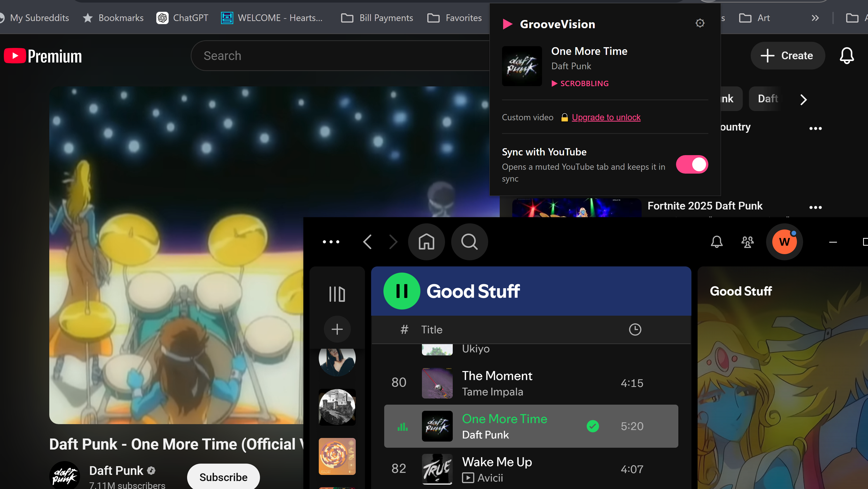Open Bookmarks star bookmark

click(x=113, y=18)
